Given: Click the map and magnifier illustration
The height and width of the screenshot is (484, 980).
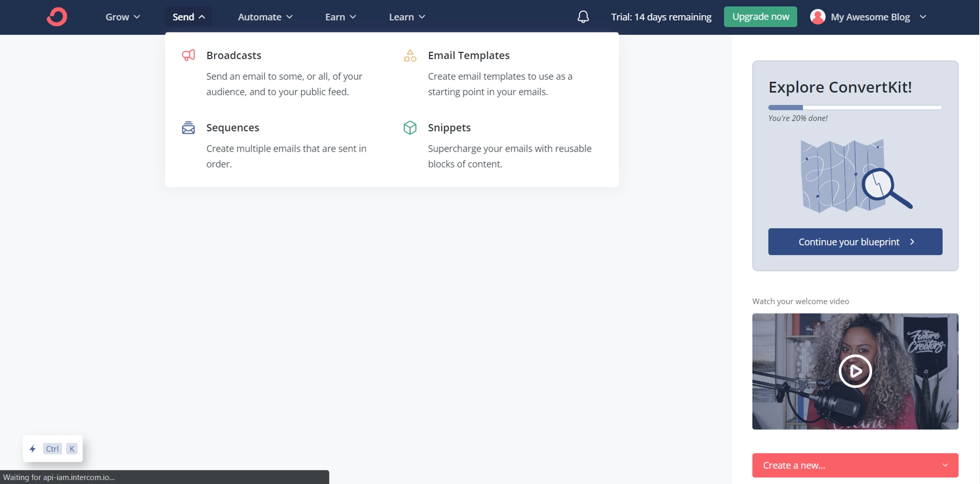Looking at the screenshot, I should [856, 176].
